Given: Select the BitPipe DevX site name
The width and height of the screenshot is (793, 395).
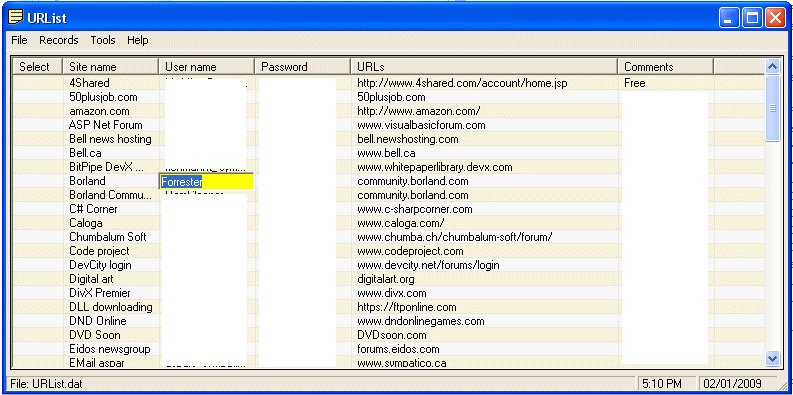Looking at the screenshot, I should 106,167.
